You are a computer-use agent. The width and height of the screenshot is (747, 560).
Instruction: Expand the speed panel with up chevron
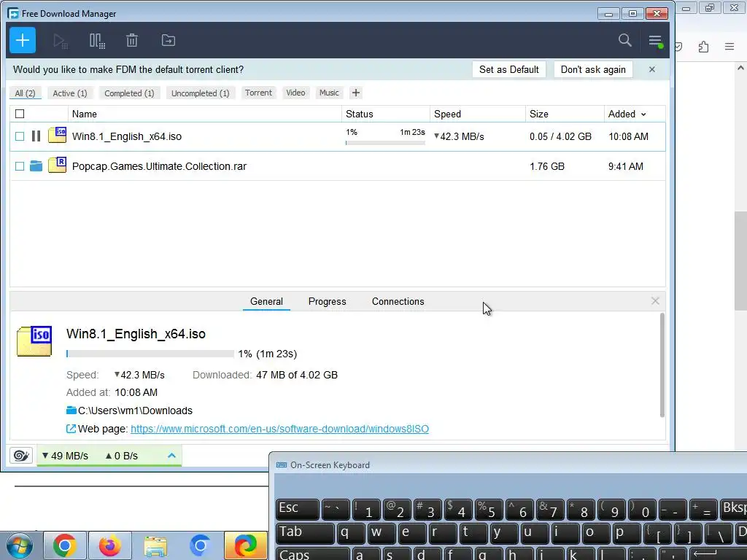171,456
